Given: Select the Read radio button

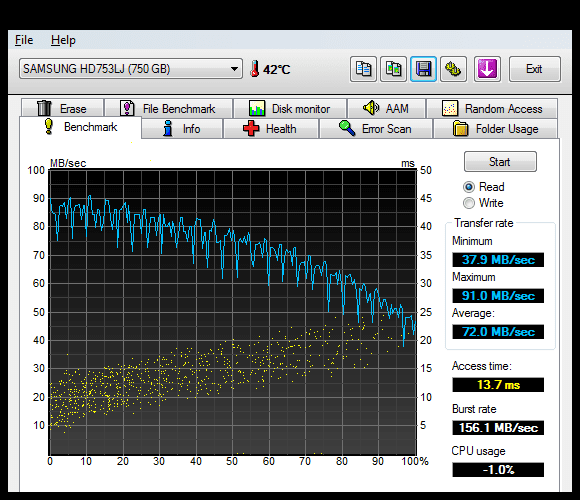Looking at the screenshot, I should (x=469, y=187).
